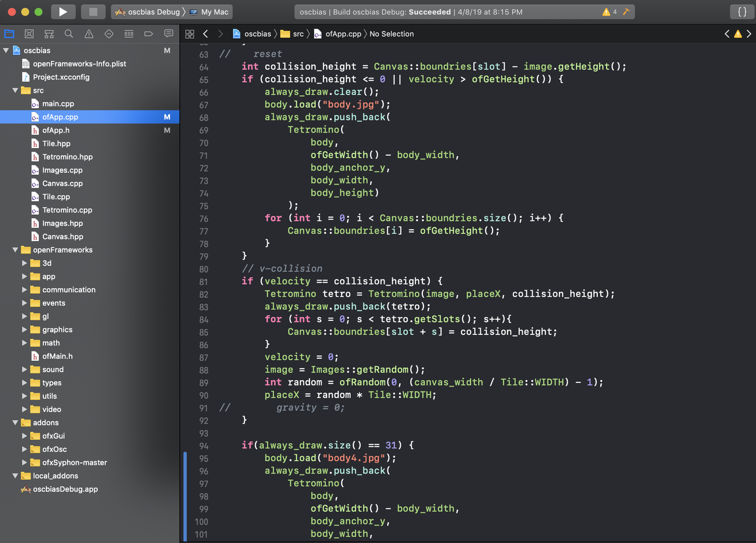
Task: Open the Breakpoint navigator
Action: (149, 34)
